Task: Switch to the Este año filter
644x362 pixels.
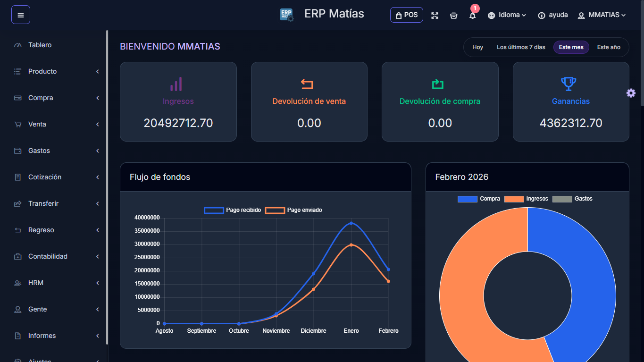Action: 609,47
